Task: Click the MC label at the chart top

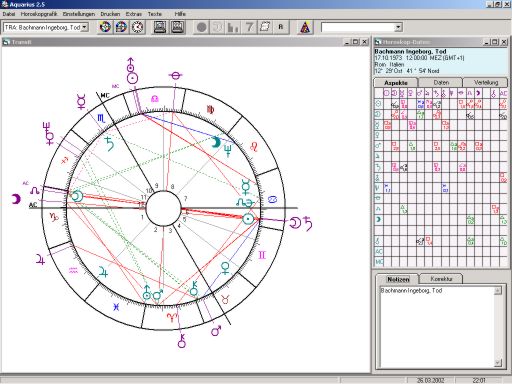Action: 105,96
